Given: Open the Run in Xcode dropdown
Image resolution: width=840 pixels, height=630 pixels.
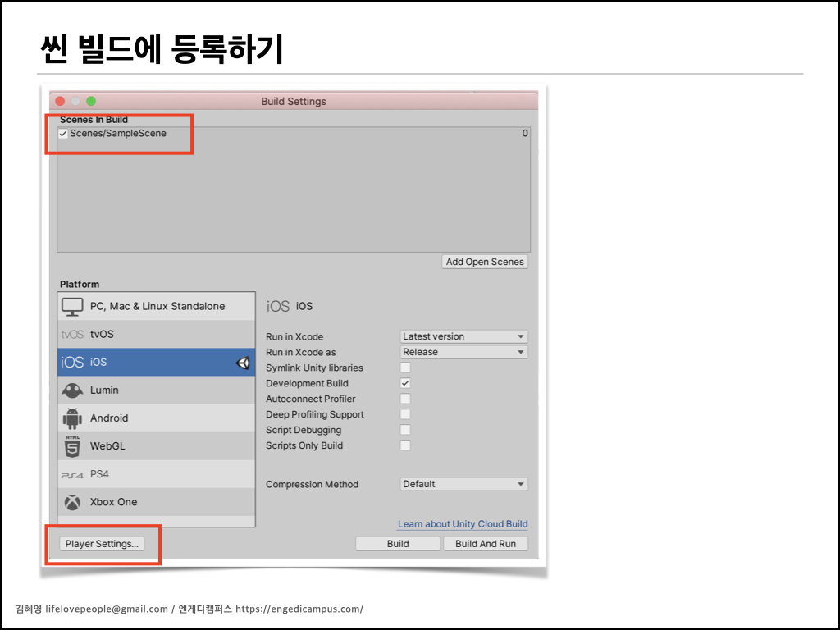Looking at the screenshot, I should coord(464,336).
